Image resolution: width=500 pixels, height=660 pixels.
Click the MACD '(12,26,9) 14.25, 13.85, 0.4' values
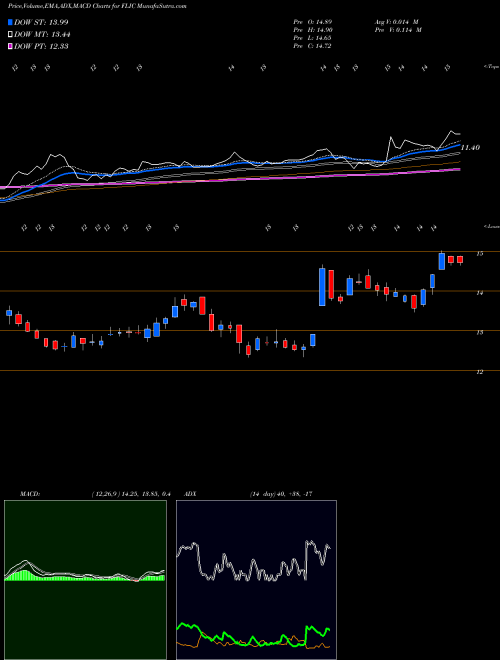(x=130, y=494)
